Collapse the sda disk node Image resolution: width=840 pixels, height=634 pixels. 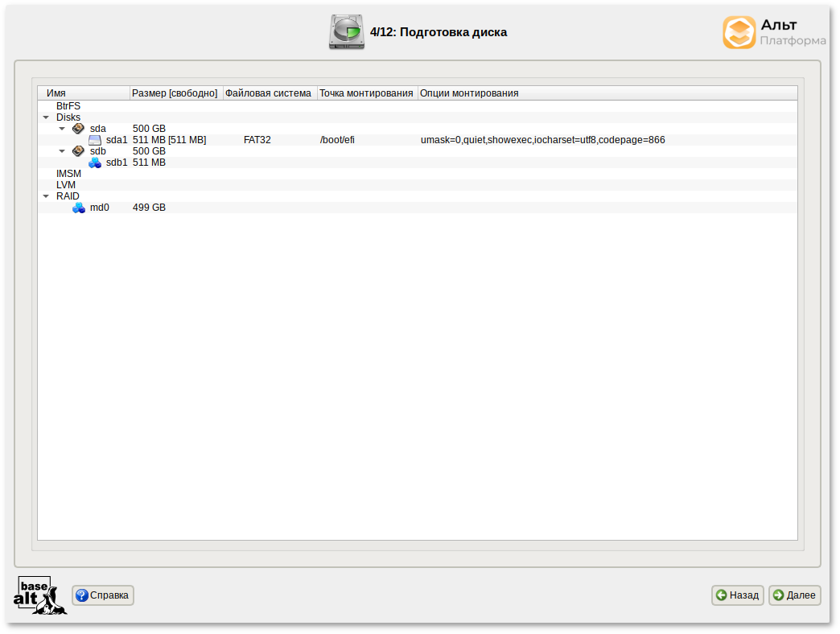click(x=62, y=129)
